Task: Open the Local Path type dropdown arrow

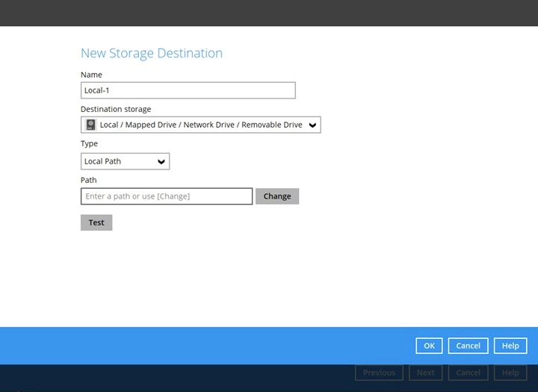Action: pyautogui.click(x=161, y=161)
